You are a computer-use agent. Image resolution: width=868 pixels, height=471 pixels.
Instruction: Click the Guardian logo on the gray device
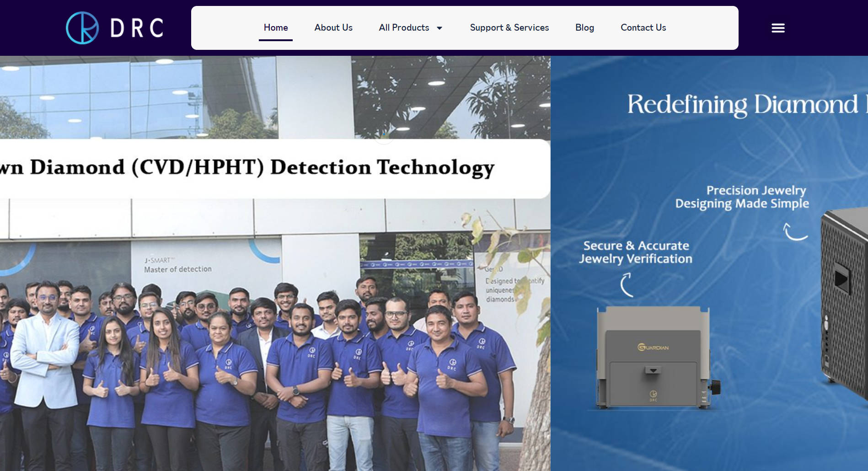pos(653,348)
